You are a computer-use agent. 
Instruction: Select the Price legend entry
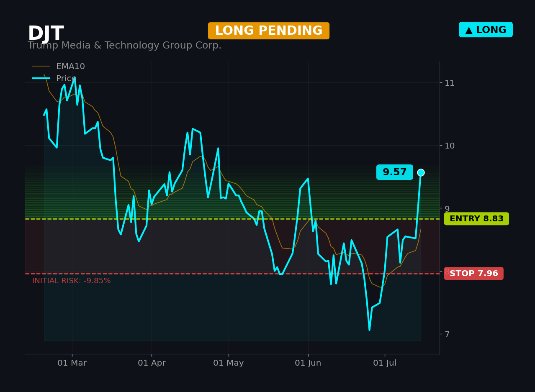(x=54, y=79)
